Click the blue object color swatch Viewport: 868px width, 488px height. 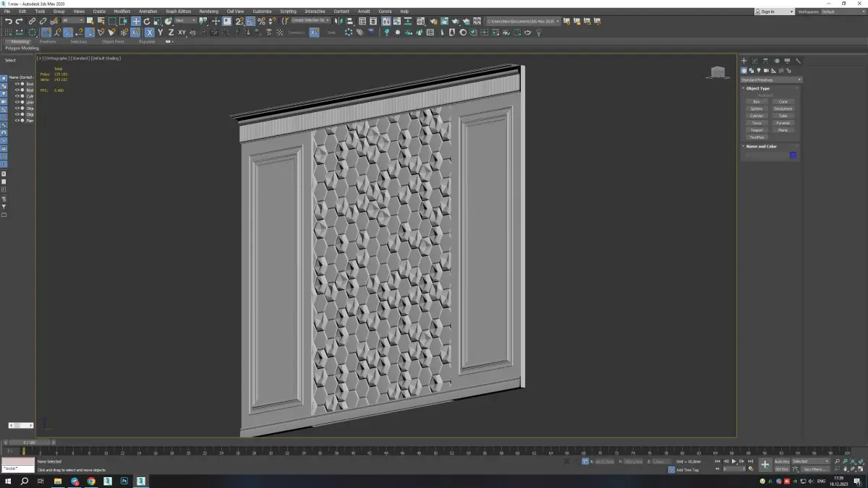pos(793,155)
